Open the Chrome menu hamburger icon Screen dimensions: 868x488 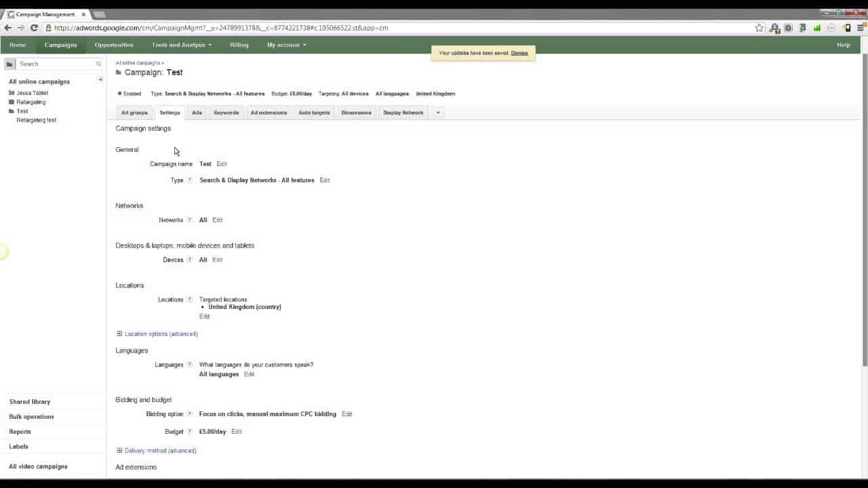coord(861,28)
